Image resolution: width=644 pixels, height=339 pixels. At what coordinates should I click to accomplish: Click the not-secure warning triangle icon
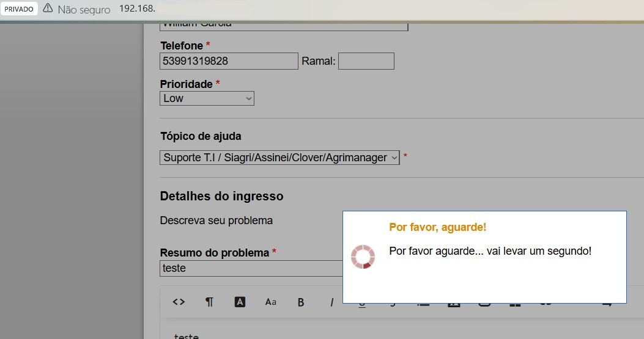pyautogui.click(x=48, y=9)
